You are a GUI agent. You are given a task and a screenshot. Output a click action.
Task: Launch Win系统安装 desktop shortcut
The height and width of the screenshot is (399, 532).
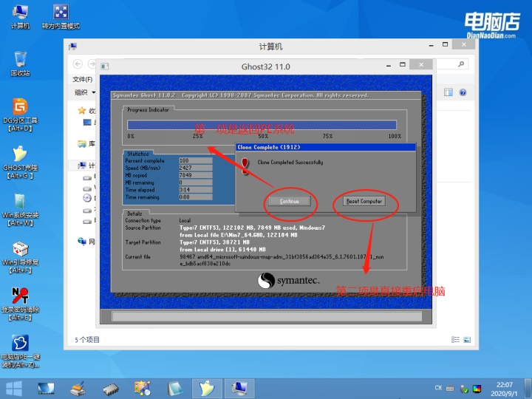pyautogui.click(x=20, y=210)
